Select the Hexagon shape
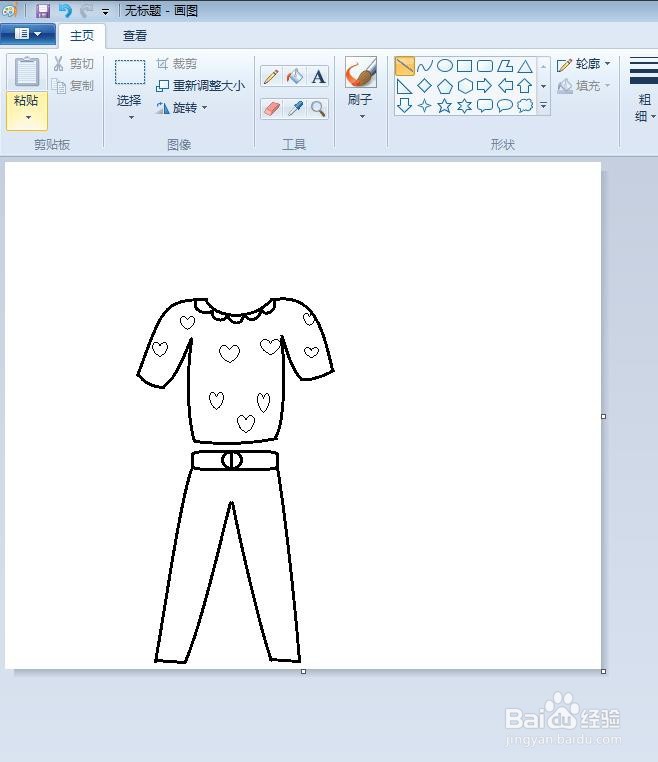The image size is (658, 762). coord(465,86)
